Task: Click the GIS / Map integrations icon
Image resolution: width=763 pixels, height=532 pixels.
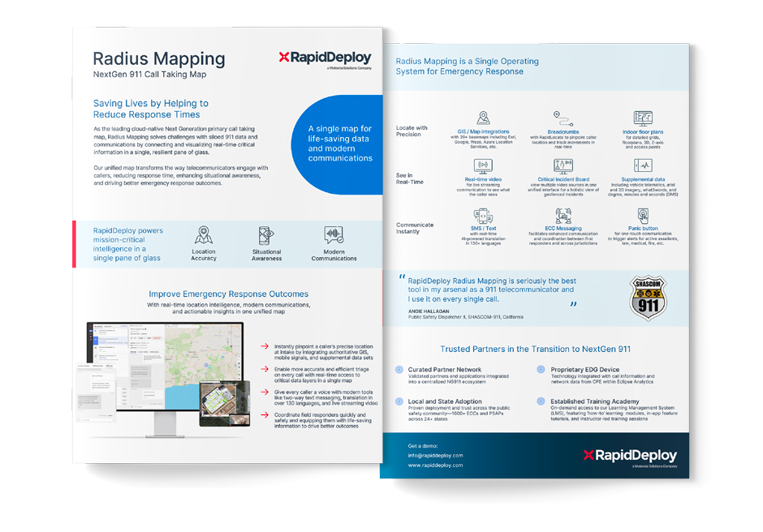Action: 483,118
